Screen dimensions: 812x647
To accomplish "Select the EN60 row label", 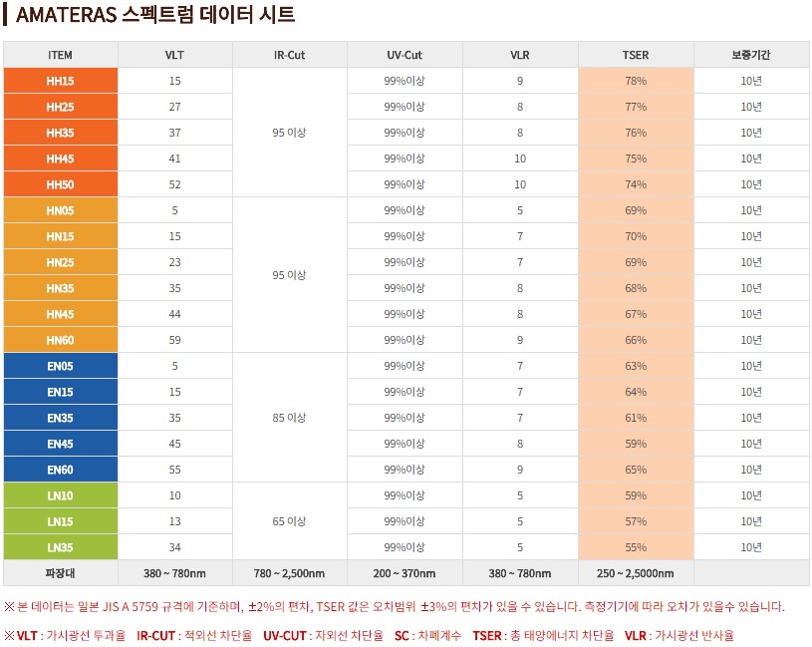I will click(x=61, y=470).
